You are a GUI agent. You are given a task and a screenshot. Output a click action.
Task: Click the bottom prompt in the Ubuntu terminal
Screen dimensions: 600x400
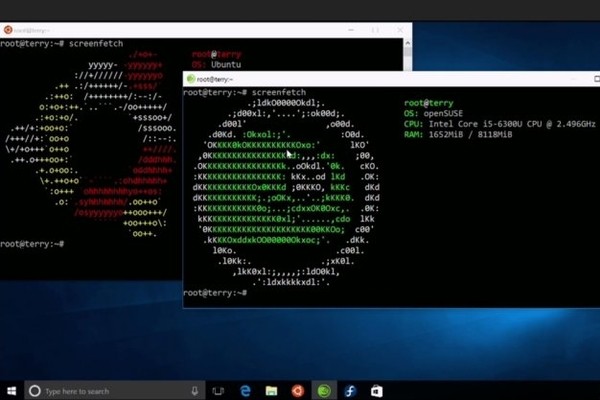(x=32, y=244)
